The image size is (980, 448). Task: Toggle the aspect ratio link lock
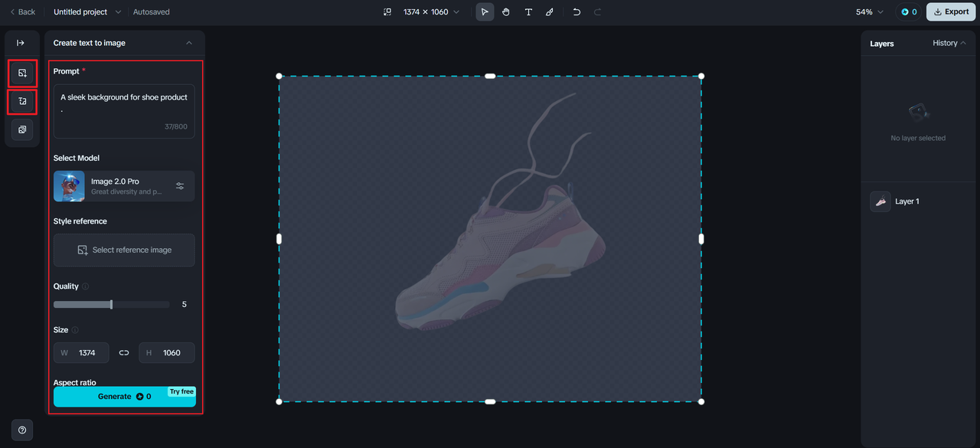click(x=124, y=353)
